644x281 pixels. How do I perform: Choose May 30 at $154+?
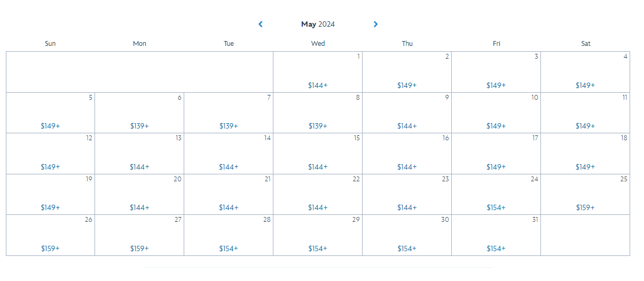click(407, 248)
